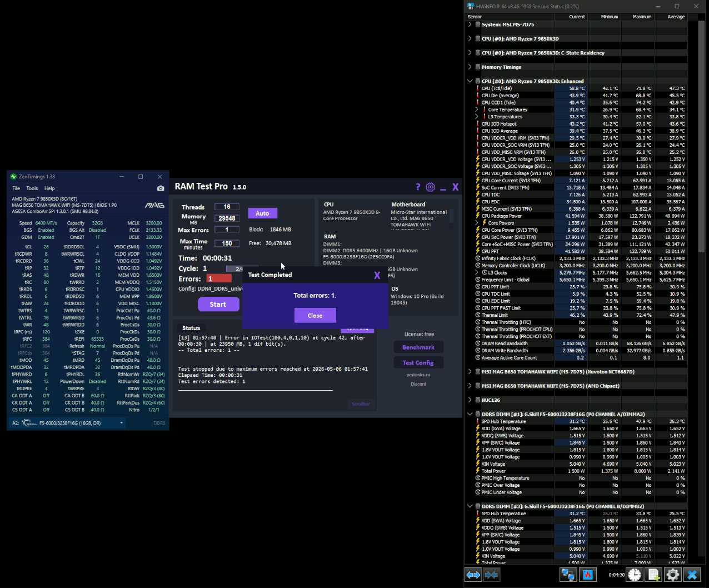Expand Core Temperatures sub-rows
The height and width of the screenshot is (588, 709).
477,109
